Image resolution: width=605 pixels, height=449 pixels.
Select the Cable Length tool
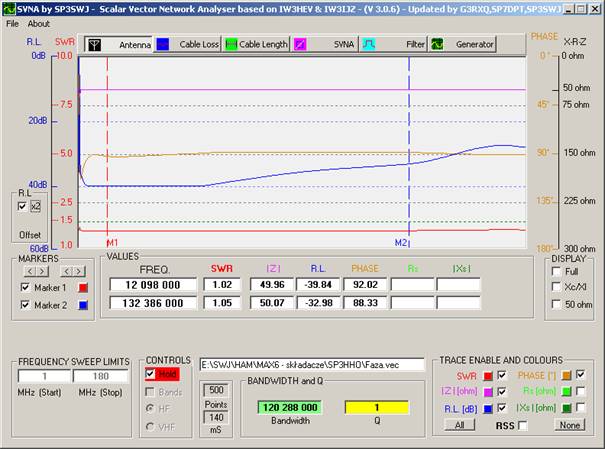pos(256,45)
